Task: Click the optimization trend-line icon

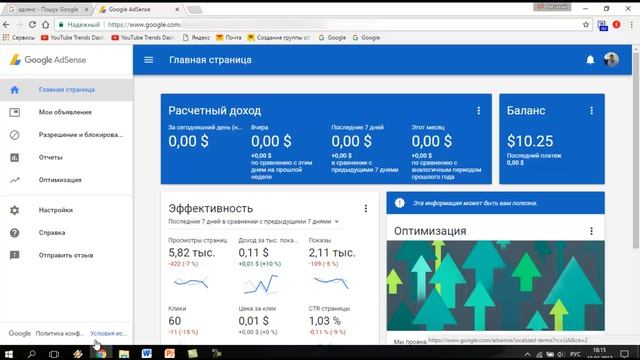Action: point(15,180)
